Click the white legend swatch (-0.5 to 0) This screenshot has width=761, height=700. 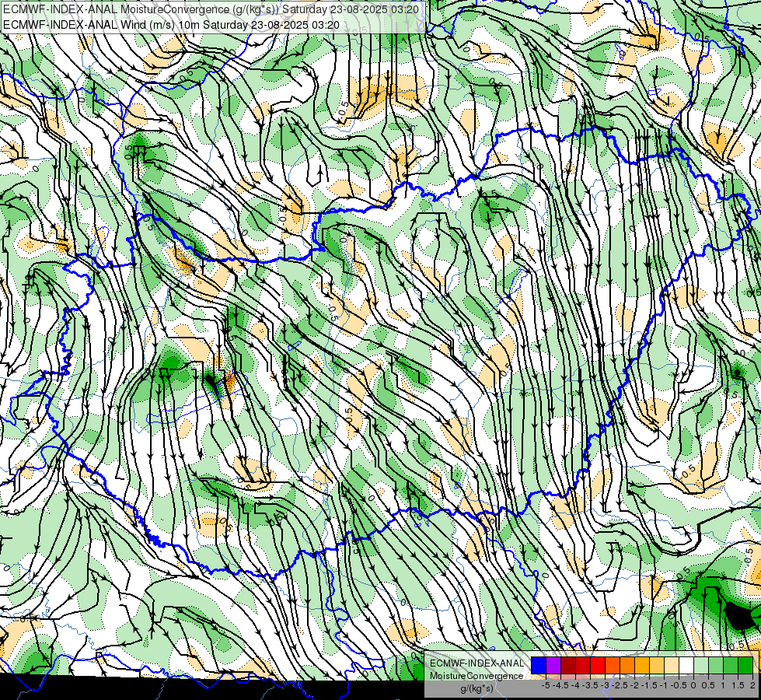pos(686,666)
